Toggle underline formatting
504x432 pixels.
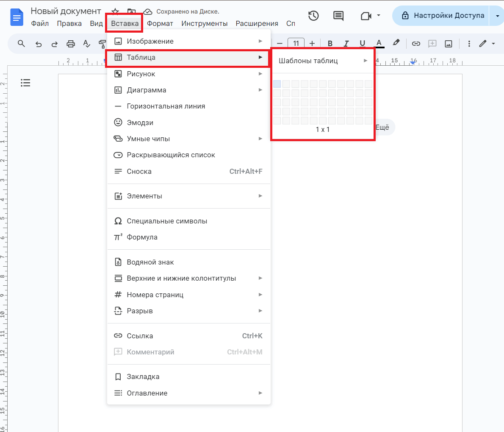[362, 44]
